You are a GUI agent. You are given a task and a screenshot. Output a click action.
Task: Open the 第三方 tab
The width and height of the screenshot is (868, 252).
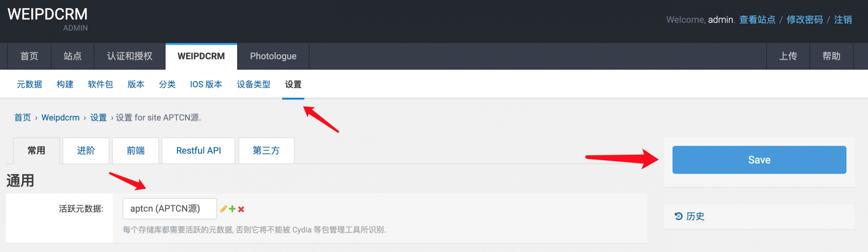coord(266,151)
